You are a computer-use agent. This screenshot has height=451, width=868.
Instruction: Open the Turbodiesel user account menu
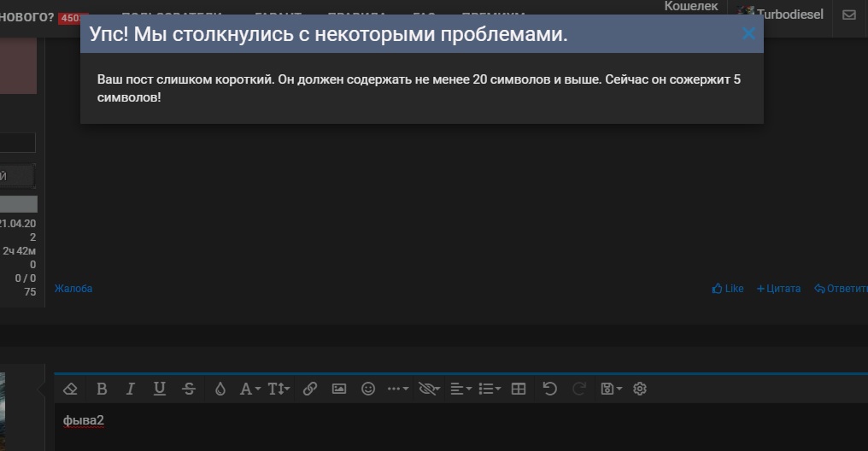[x=781, y=14]
